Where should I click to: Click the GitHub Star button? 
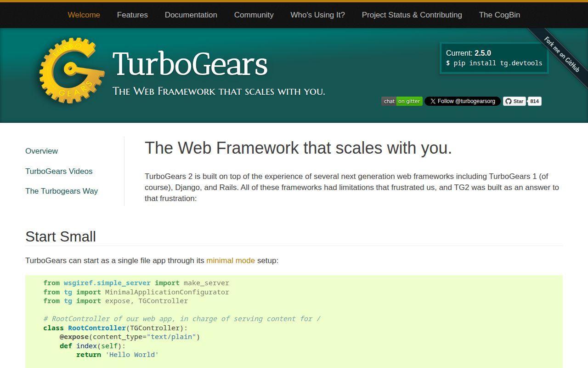coord(514,101)
